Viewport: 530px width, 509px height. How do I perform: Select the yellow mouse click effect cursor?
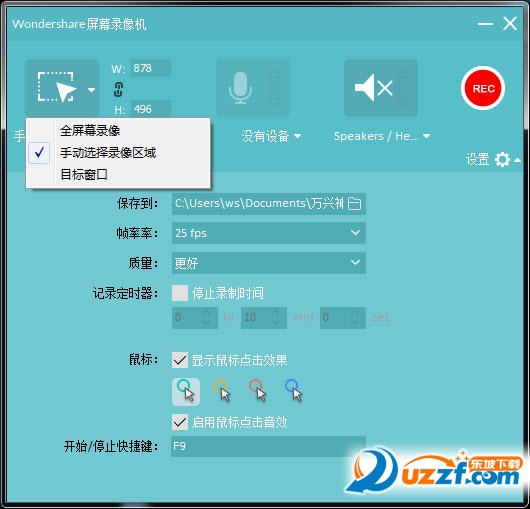222,390
